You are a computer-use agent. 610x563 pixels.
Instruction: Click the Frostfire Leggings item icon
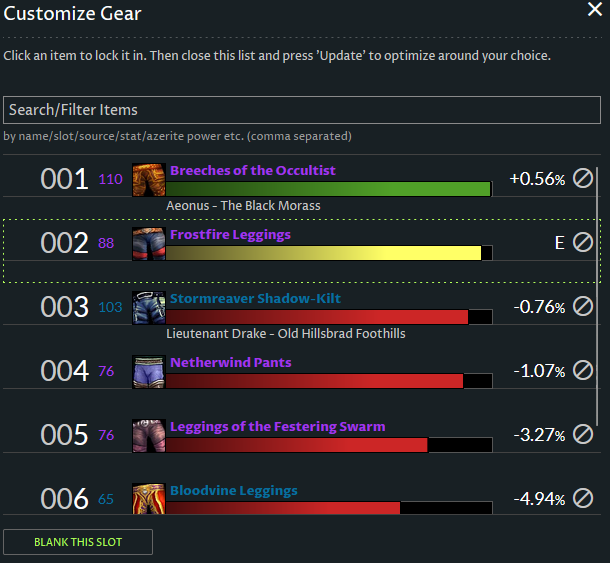tap(148, 243)
